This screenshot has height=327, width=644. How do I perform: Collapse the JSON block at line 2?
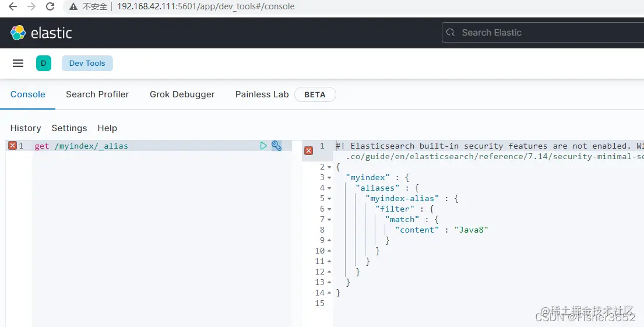tap(329, 167)
